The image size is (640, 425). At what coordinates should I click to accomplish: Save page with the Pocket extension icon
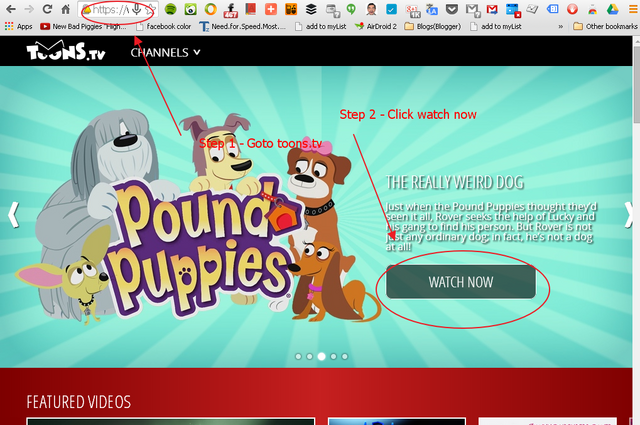pyautogui.click(x=451, y=9)
